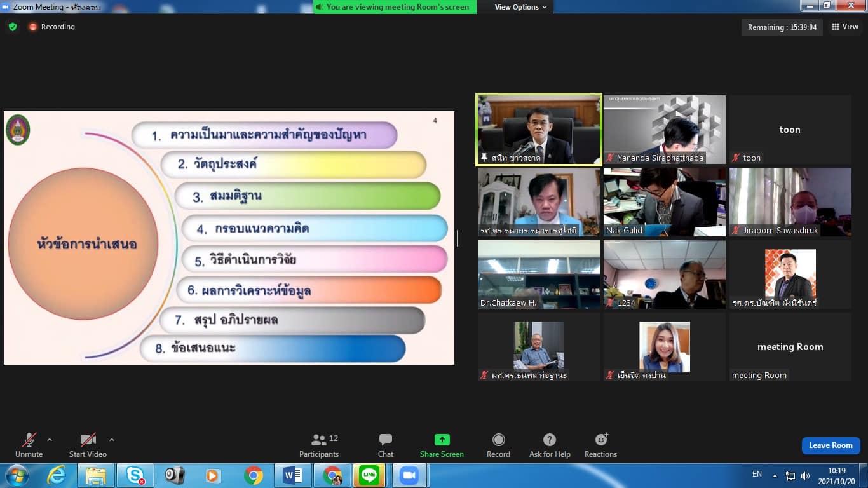The height and width of the screenshot is (488, 868).
Task: Open the View Options dropdown
Action: click(x=520, y=7)
